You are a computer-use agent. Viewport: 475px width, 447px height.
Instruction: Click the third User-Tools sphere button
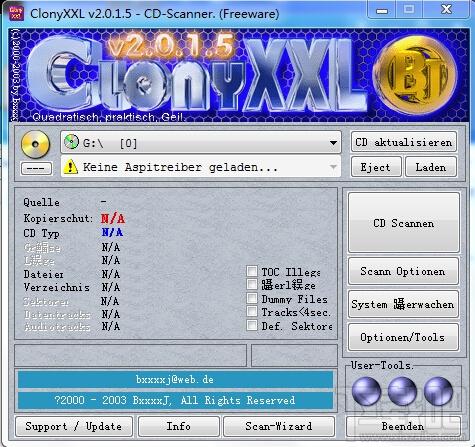pos(438,391)
